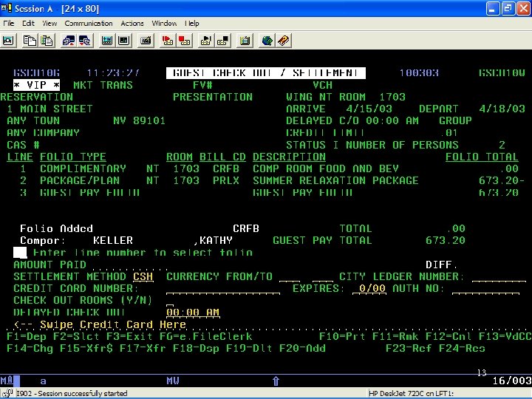Click the GUEST PAY TOTAL 673.20 amount
This screenshot has width=532, height=399.
point(446,241)
